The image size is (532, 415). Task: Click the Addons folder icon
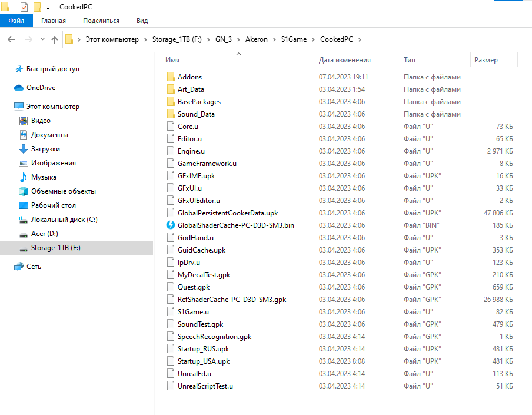coord(171,77)
